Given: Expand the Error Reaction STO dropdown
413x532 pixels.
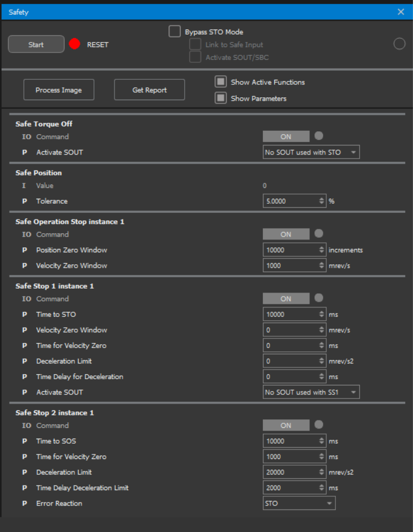Looking at the screenshot, I should (299, 503).
